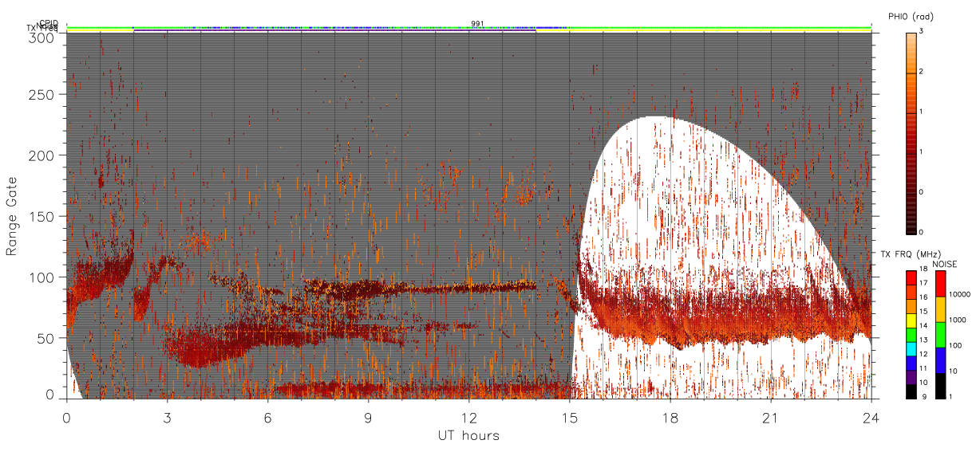
Task: Select the 24 tick on the UT hours axis
Action: (x=871, y=417)
